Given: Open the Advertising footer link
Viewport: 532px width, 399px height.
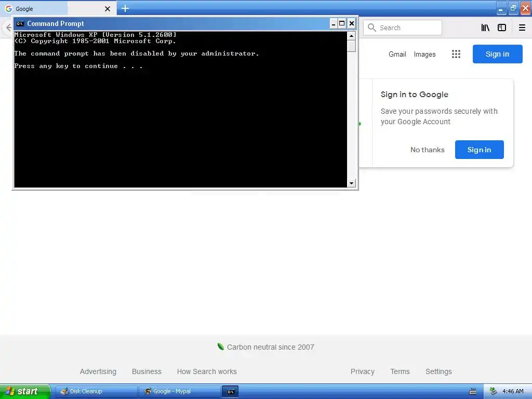Looking at the screenshot, I should tap(98, 371).
